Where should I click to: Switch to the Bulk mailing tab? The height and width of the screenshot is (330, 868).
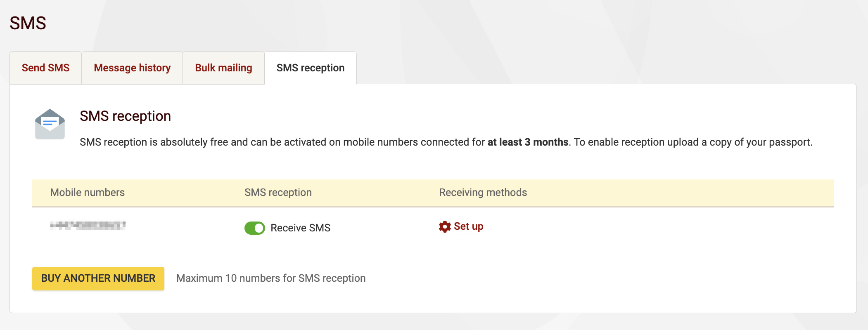click(223, 68)
